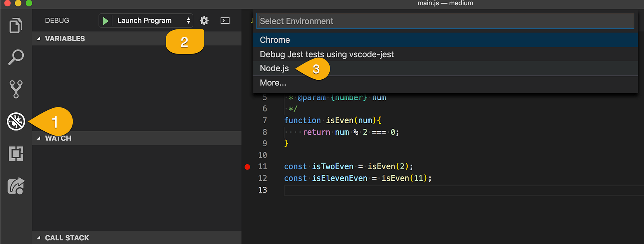This screenshot has height=244, width=644.
Task: Open the Search view
Action: pos(16,57)
